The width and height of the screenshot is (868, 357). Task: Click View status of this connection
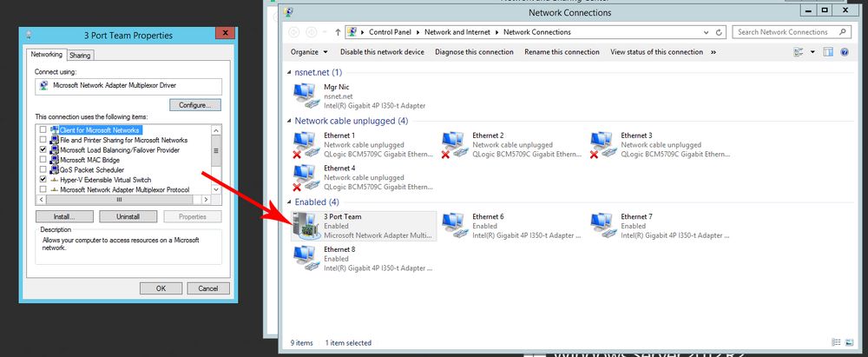coord(656,52)
